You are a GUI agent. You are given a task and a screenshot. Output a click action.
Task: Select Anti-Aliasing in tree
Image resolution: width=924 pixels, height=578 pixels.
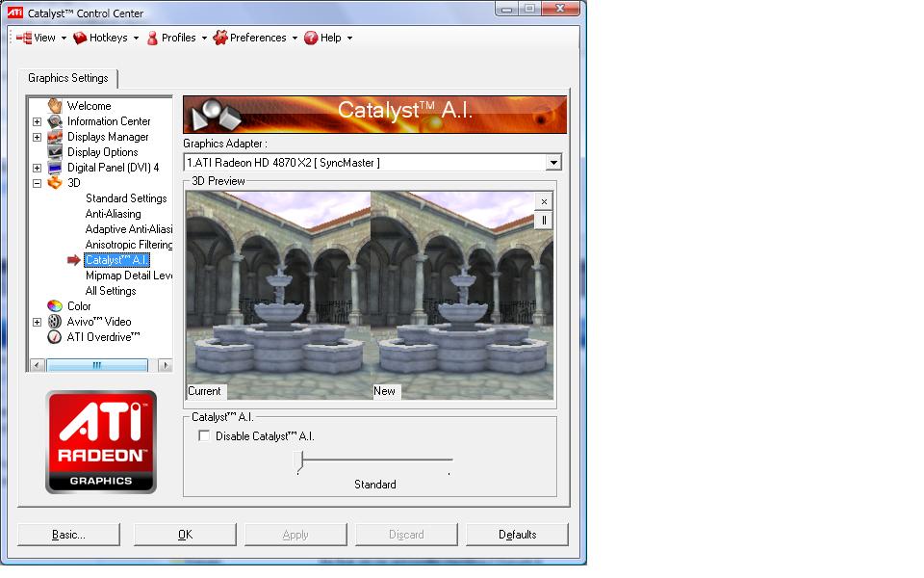(114, 214)
